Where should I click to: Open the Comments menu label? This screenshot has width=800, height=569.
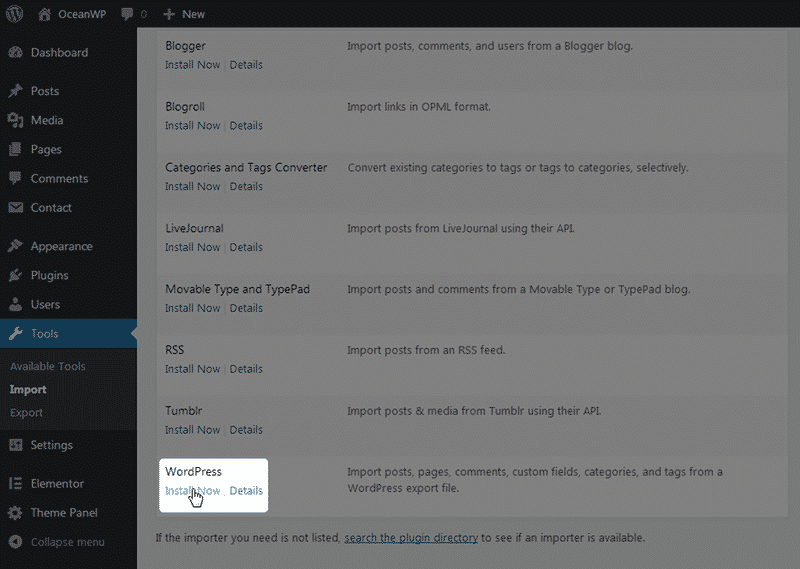click(59, 179)
